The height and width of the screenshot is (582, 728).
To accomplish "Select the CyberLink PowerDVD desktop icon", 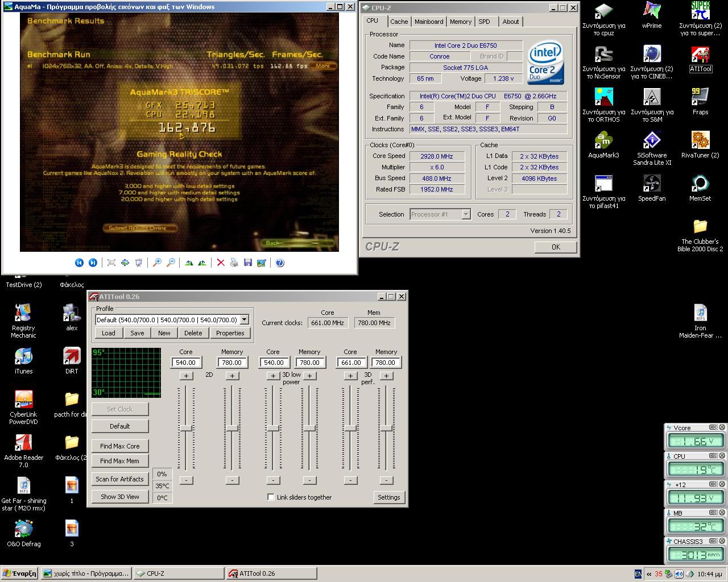I will click(x=23, y=408).
